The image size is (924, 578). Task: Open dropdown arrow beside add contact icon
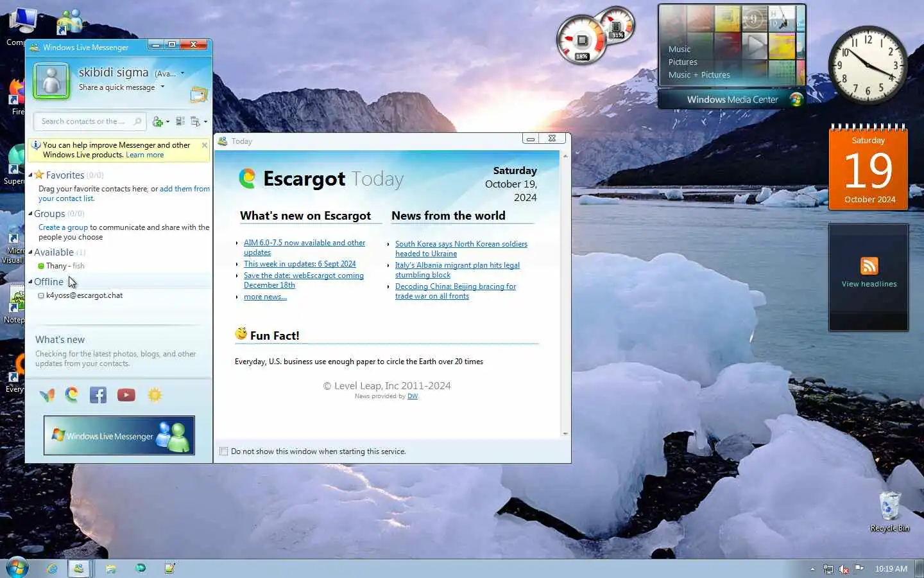click(x=167, y=122)
